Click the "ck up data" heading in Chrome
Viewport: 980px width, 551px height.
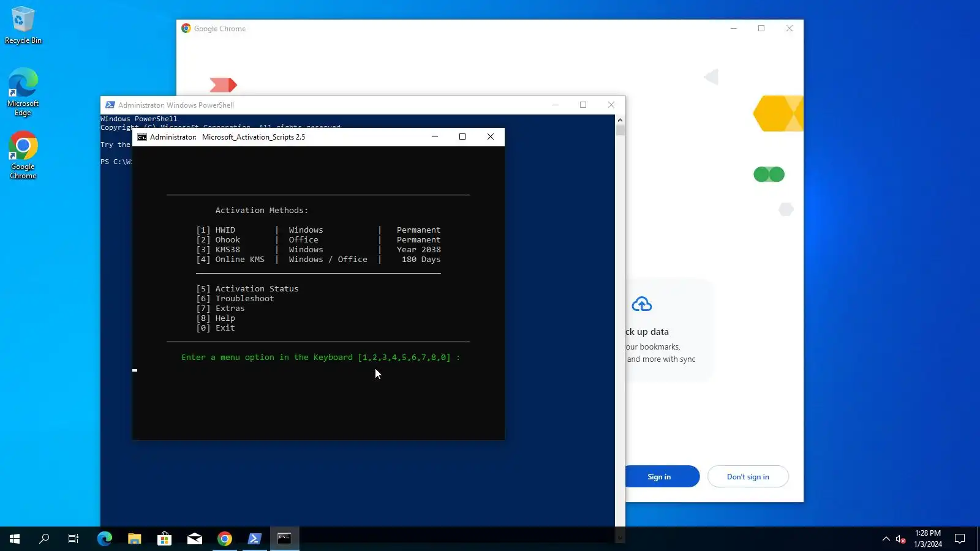[x=647, y=332]
